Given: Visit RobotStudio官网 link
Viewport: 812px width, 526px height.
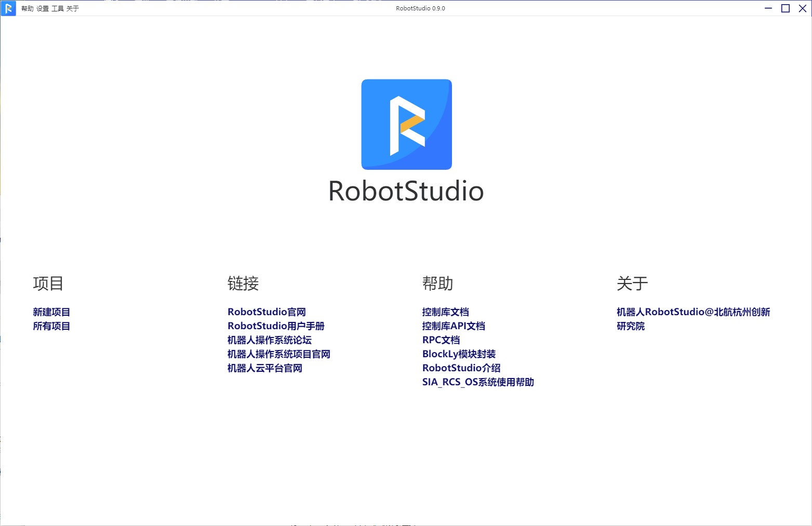Looking at the screenshot, I should [267, 312].
